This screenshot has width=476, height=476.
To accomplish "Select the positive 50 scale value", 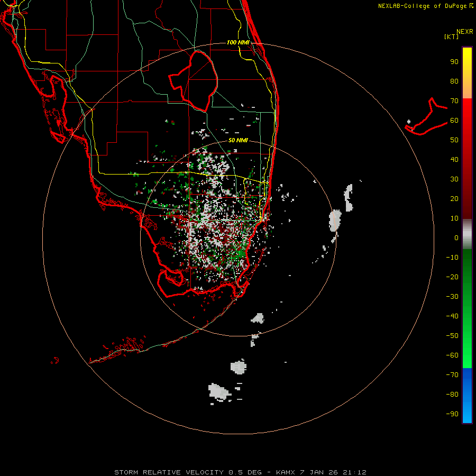I will [x=454, y=140].
